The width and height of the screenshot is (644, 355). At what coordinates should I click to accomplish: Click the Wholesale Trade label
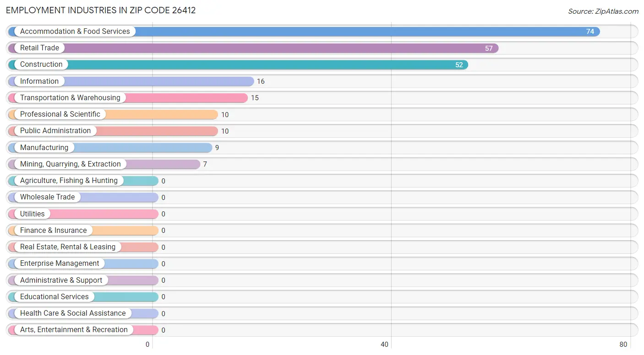tap(47, 197)
